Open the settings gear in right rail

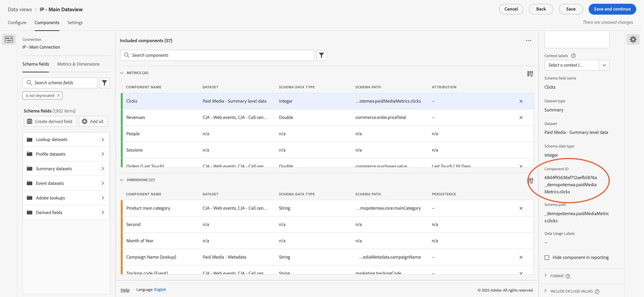pos(633,39)
